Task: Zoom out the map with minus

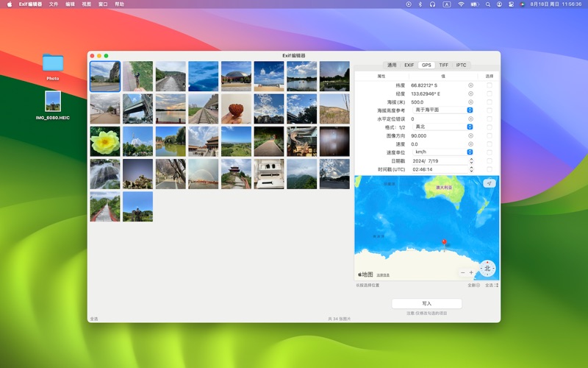Action: click(462, 272)
